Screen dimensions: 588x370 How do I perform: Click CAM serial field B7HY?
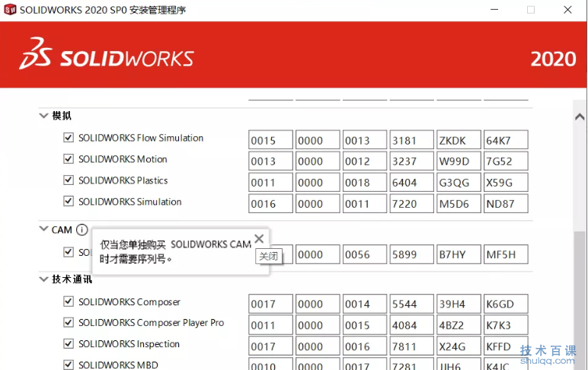(459, 254)
